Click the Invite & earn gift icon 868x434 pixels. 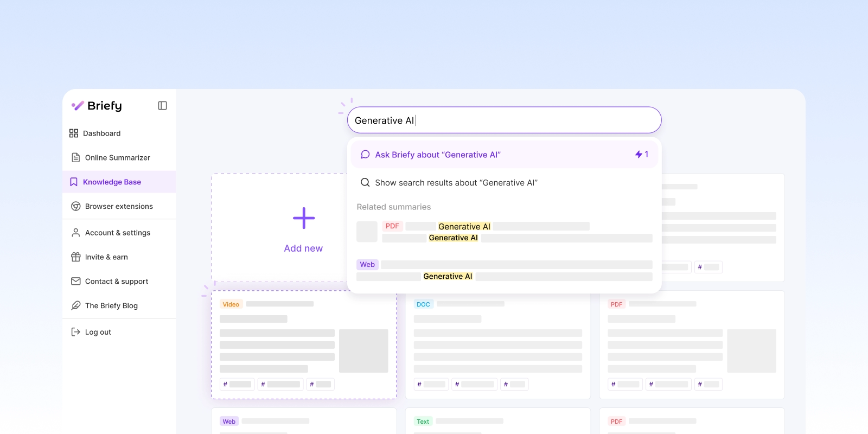76,257
